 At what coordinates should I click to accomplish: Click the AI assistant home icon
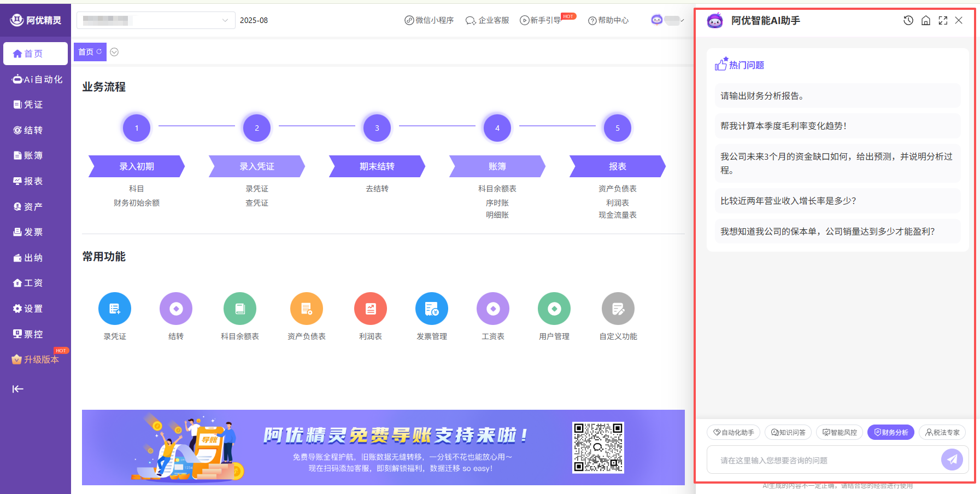(x=926, y=21)
